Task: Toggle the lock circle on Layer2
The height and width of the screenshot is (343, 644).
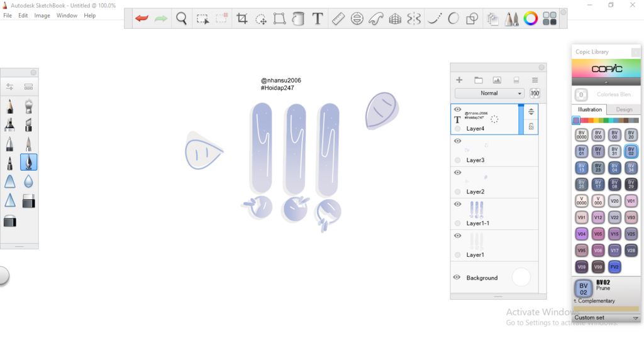Action: pyautogui.click(x=458, y=192)
